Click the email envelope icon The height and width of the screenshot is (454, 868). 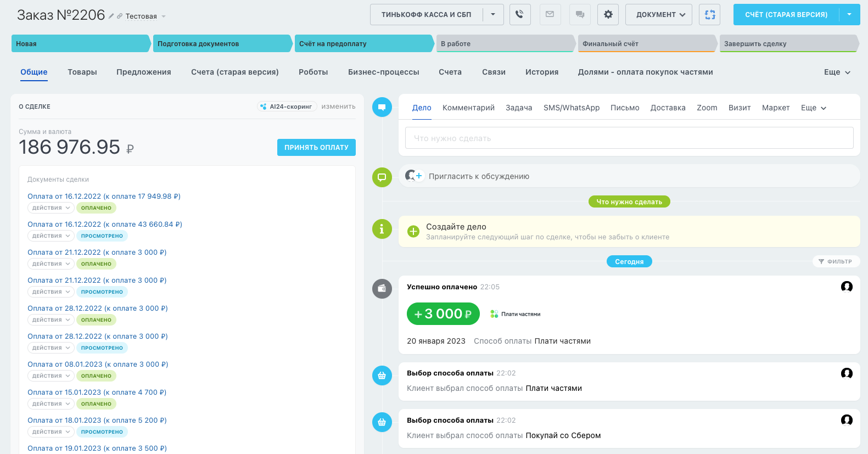[550, 15]
